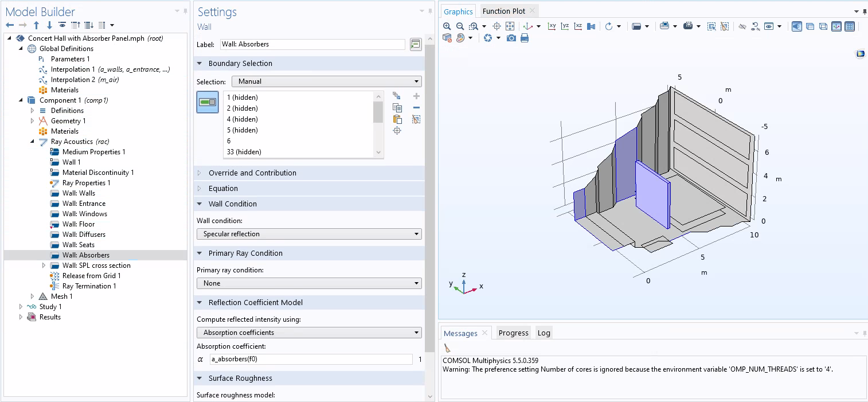Toggle the Activate Selection switch
The width and height of the screenshot is (868, 402).
(x=207, y=102)
